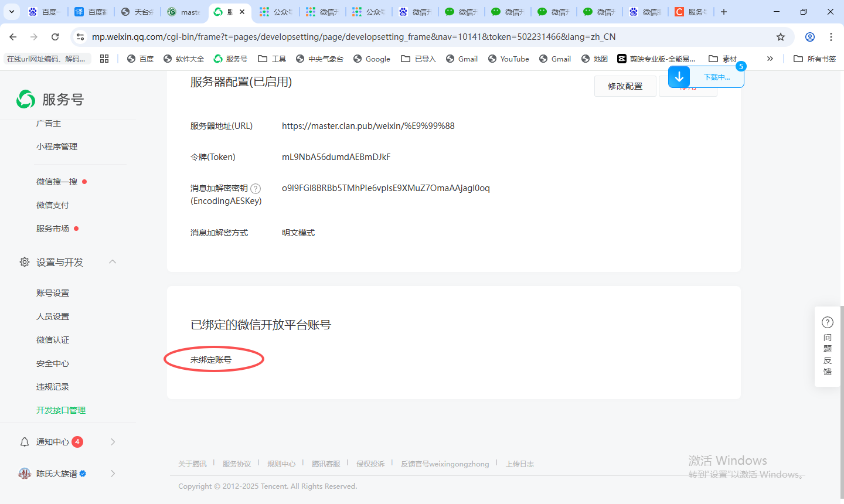Screen dimensions: 844x504
Task: Switch to the 百度翻译 tab
Action: (x=91, y=12)
